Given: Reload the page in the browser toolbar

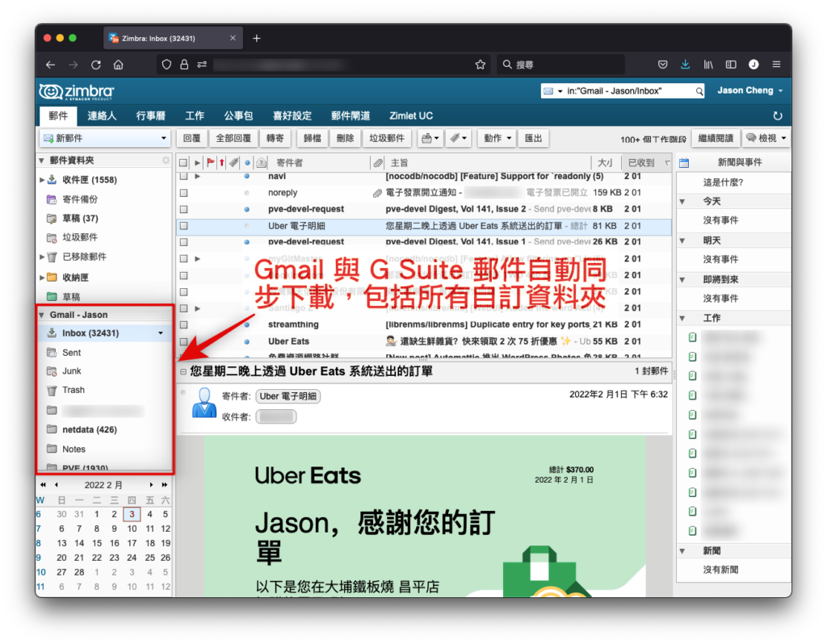Looking at the screenshot, I should [96, 65].
